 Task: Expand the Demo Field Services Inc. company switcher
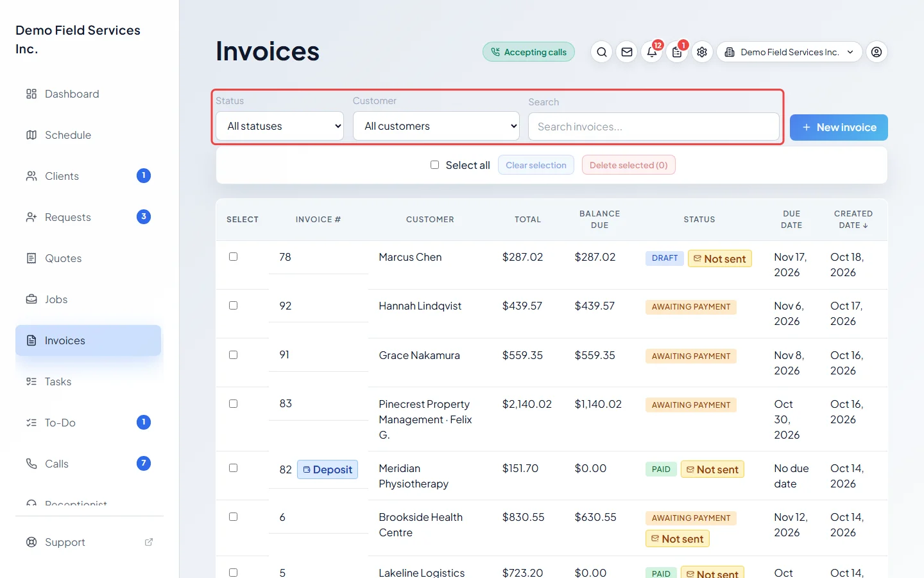(x=789, y=52)
